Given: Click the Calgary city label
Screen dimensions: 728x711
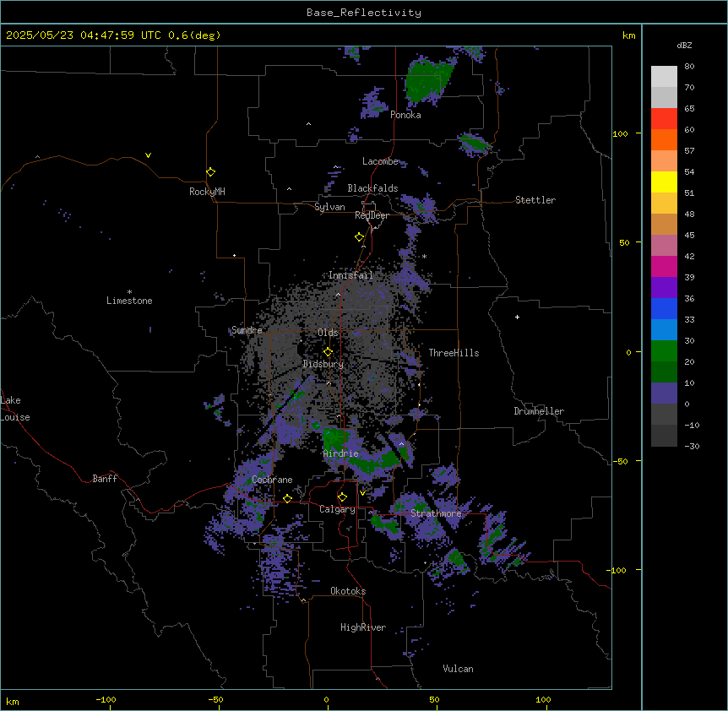Looking at the screenshot, I should pyautogui.click(x=337, y=509).
